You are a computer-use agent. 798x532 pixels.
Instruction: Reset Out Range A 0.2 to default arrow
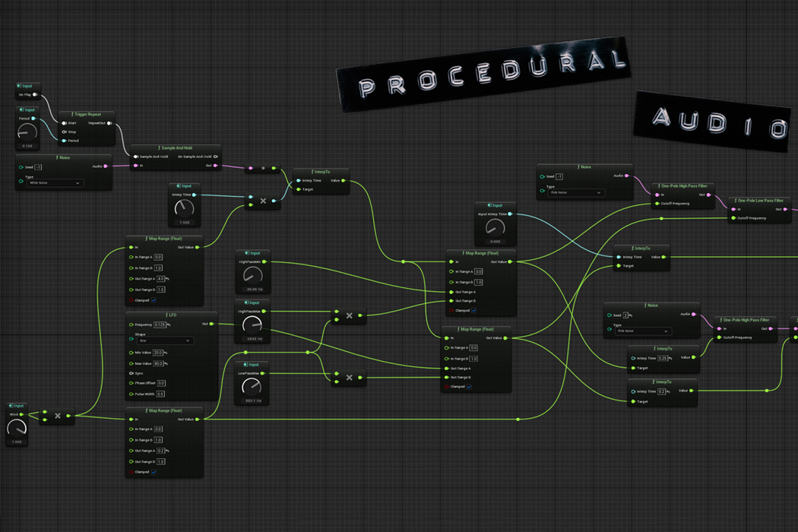click(x=167, y=451)
